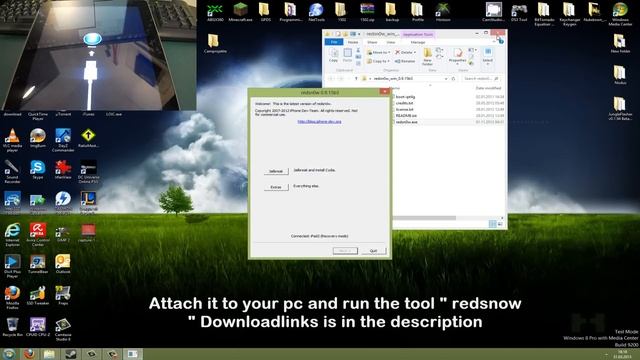Sort by the Date modified column
Viewport: 640px width, 360px height.
[x=488, y=88]
